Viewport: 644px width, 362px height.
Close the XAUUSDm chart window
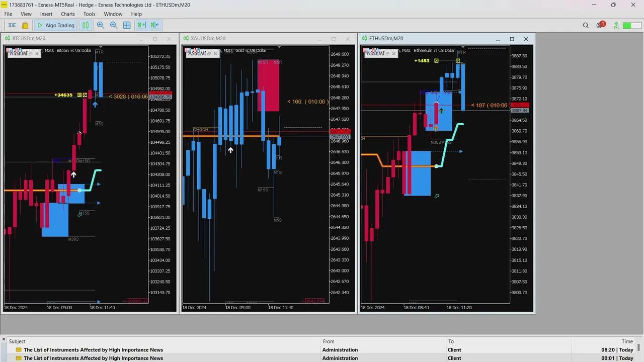click(348, 39)
